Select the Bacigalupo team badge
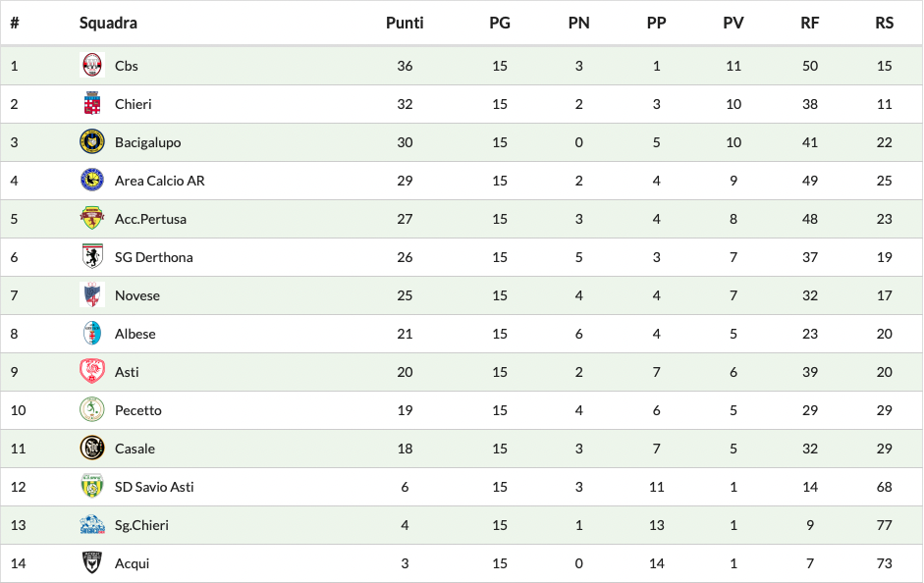 coord(92,142)
